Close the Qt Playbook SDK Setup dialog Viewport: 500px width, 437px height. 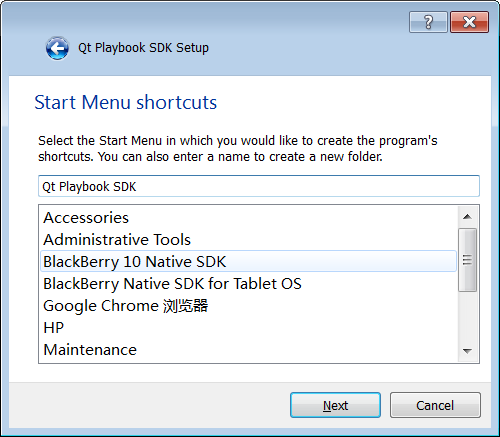[469, 22]
